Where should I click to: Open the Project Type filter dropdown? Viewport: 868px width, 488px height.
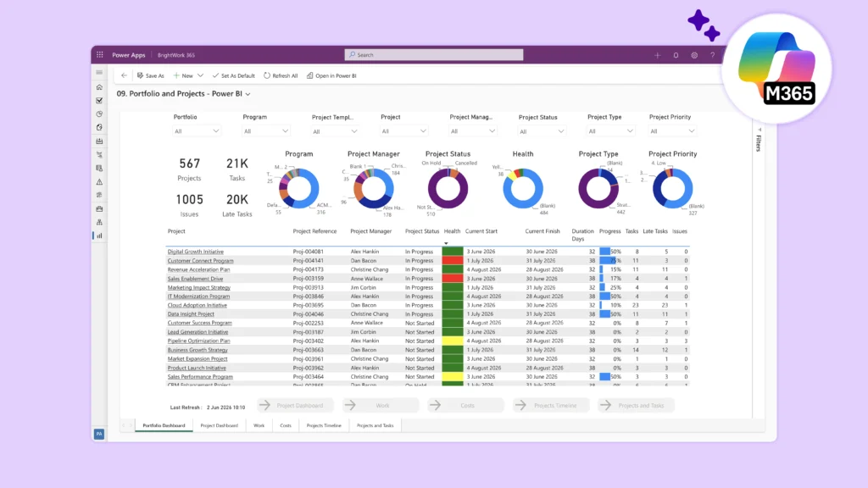click(x=610, y=131)
